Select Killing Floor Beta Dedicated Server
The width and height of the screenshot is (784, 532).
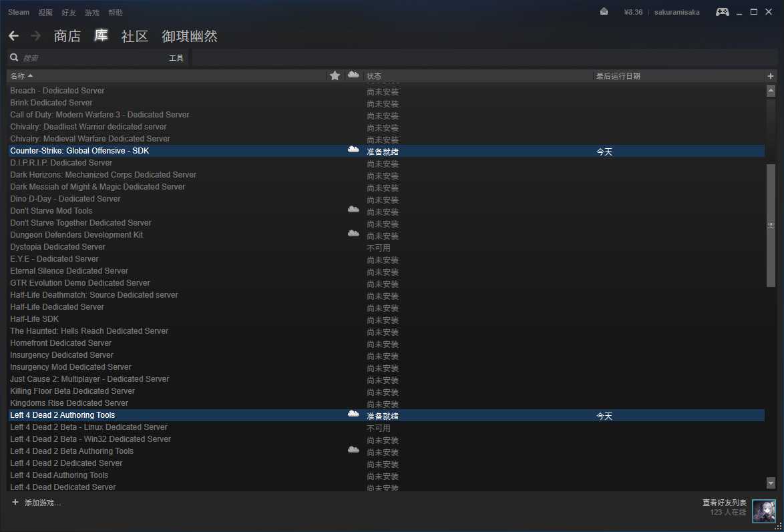(x=386, y=390)
